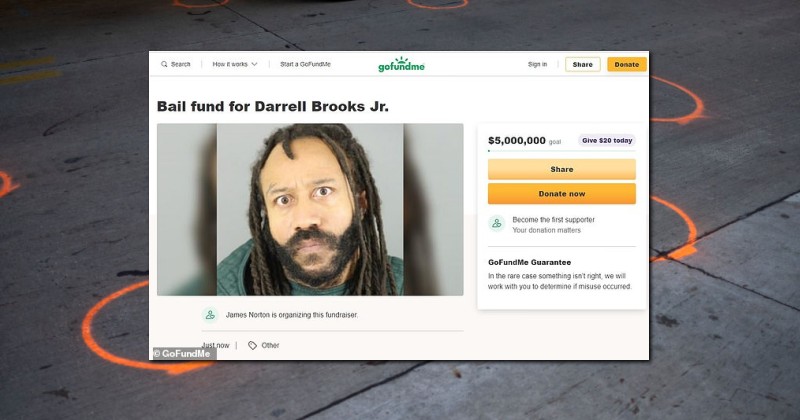The width and height of the screenshot is (800, 420).
Task: Click the fundraiser photo
Action: [310, 209]
